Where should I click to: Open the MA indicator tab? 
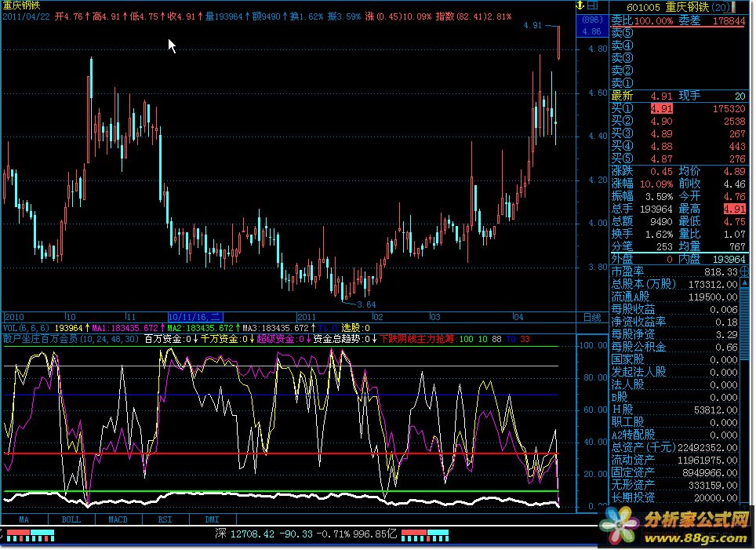(24, 519)
